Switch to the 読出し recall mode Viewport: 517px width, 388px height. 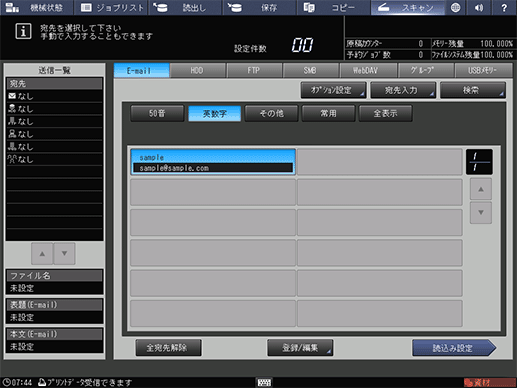click(186, 7)
